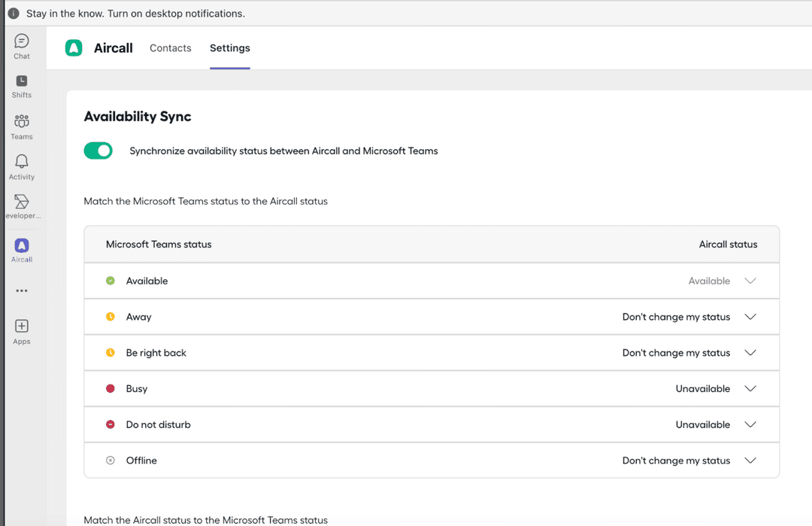Expand the Offline row status dropdown
The image size is (812, 526).
click(750, 461)
